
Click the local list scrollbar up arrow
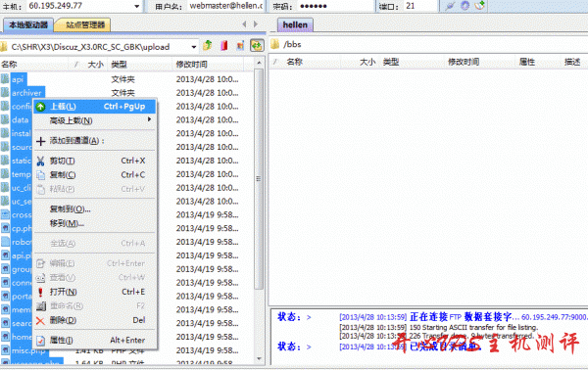coord(259,64)
